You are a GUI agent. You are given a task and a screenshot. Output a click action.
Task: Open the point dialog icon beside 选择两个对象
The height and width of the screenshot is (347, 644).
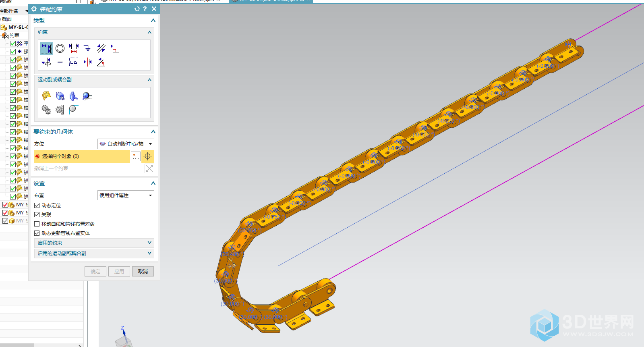coord(136,156)
